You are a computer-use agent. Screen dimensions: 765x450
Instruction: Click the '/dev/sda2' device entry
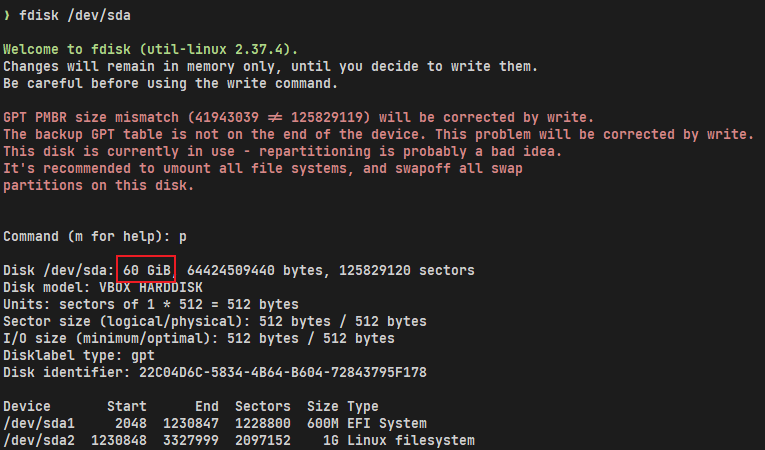(40, 440)
